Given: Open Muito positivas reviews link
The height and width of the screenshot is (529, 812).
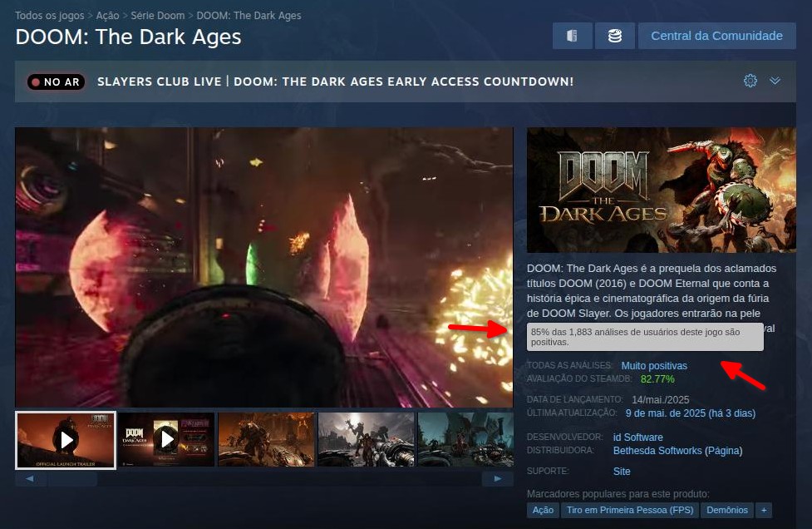Looking at the screenshot, I should [654, 366].
